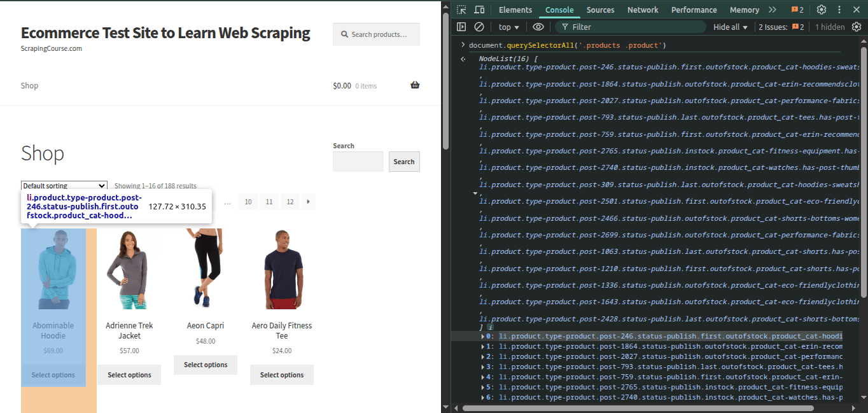Select options for Aeon Capri
868x413 pixels.
pos(206,365)
